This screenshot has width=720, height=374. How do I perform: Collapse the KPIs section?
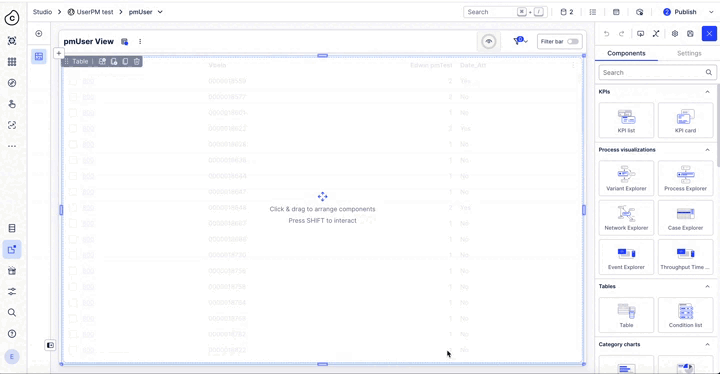coord(707,91)
